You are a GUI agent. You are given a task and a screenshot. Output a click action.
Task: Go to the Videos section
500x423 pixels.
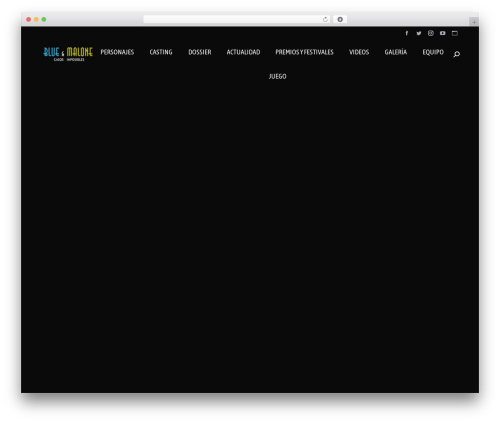pyautogui.click(x=359, y=52)
